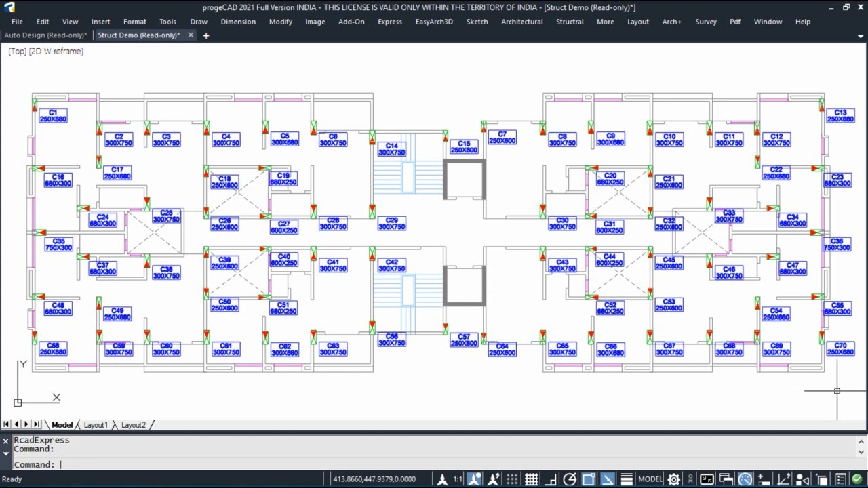Viewport: 868px width, 488px height.
Task: Click the cursor coordinates readout
Action: click(x=374, y=479)
